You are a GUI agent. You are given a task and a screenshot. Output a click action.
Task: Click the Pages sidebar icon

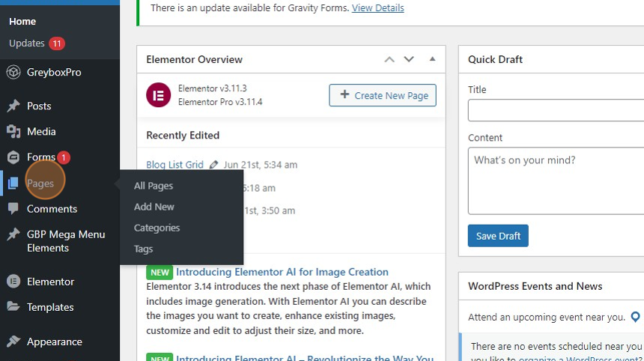click(x=13, y=183)
